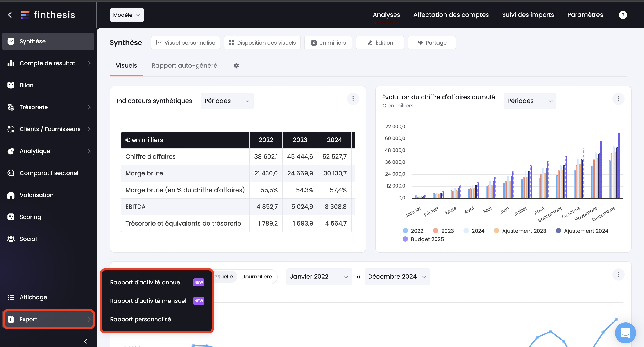Open the Décembre 2024 end date dropdown
Viewport: 644px width, 347px height.
point(397,277)
